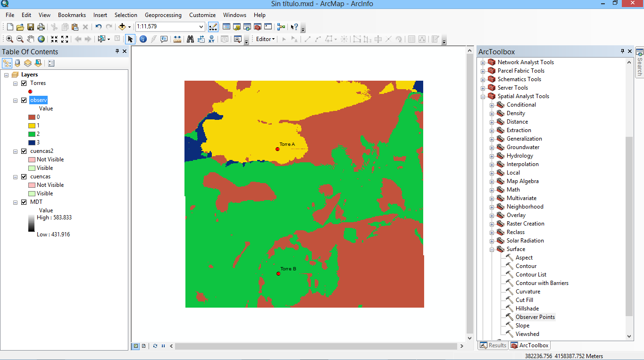Image resolution: width=644 pixels, height=360 pixels.
Task: Hide the cuencas2 layer
Action: (24, 151)
